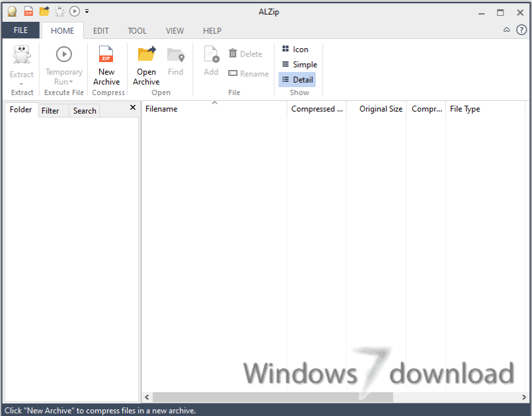Image resolution: width=532 pixels, height=416 pixels.
Task: Click quick-access Open Archive folder icon
Action: click(44, 11)
